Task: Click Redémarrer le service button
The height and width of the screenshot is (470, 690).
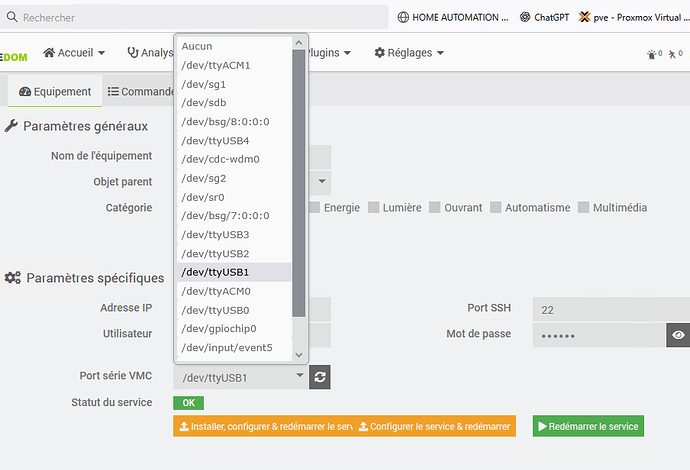Action: click(x=588, y=426)
